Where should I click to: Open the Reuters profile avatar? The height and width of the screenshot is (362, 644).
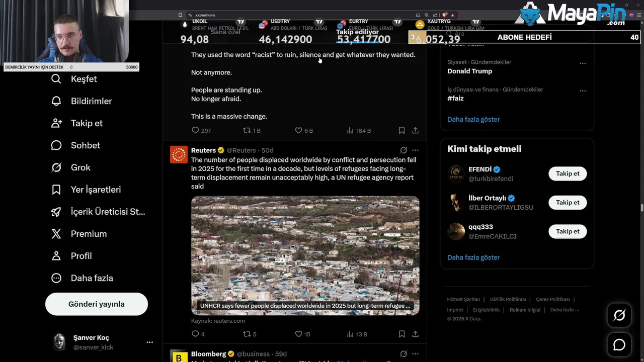[x=179, y=155]
